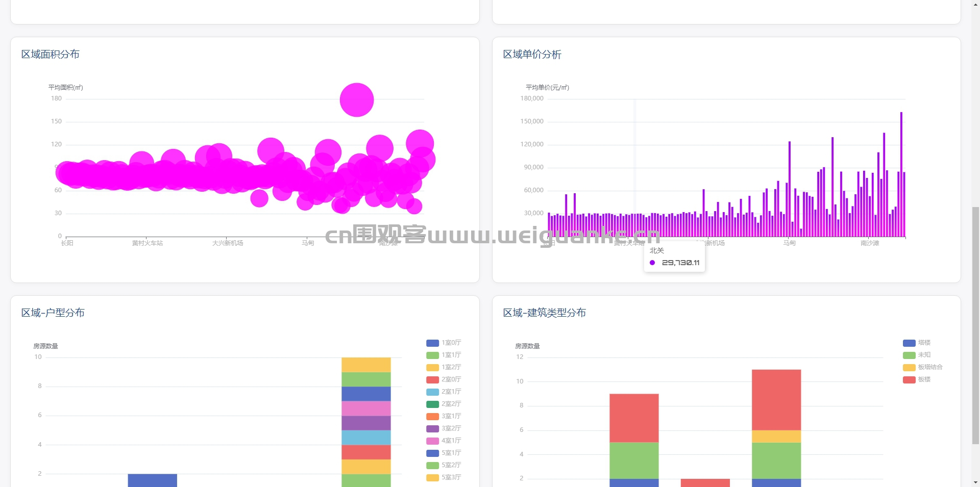Toggle the 5室1厅 legend entry
The height and width of the screenshot is (487, 980).
pos(444,453)
